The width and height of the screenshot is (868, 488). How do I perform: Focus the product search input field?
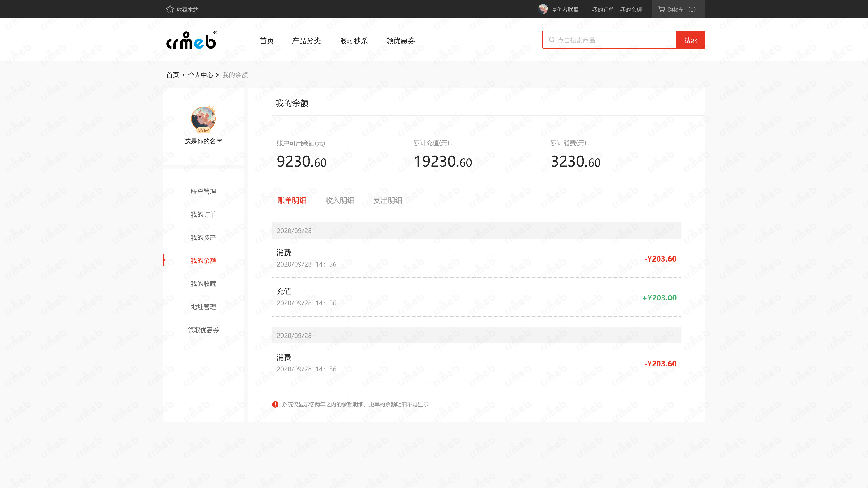point(613,40)
